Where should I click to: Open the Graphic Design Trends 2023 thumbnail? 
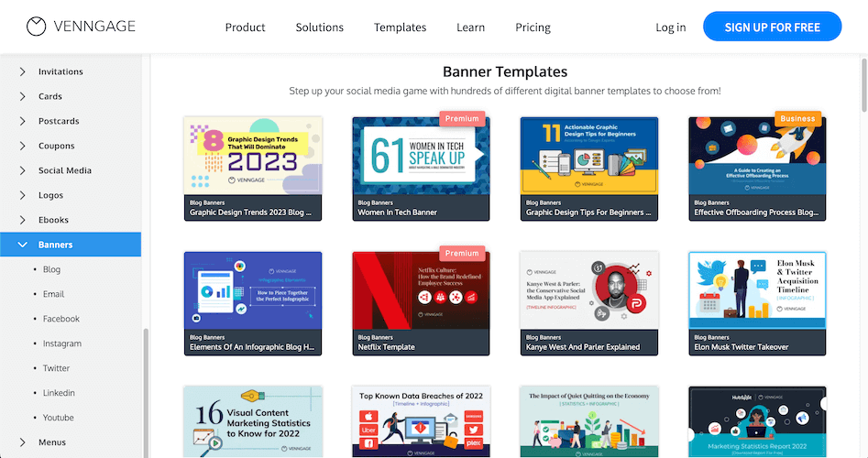click(x=253, y=156)
